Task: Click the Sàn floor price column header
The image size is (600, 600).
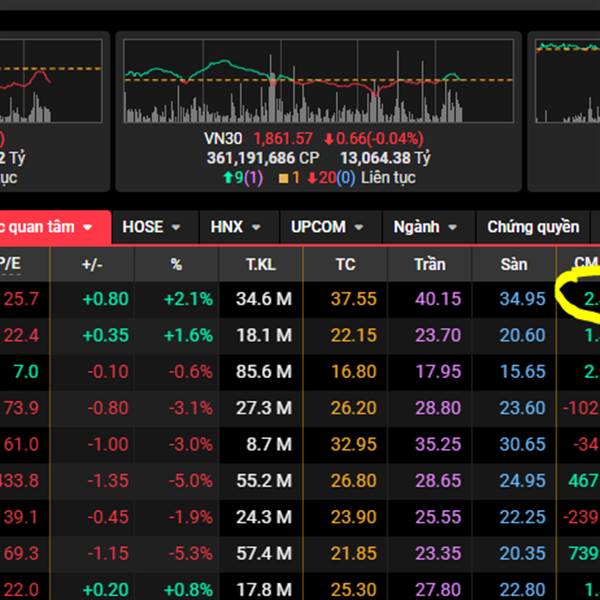Action: tap(514, 264)
